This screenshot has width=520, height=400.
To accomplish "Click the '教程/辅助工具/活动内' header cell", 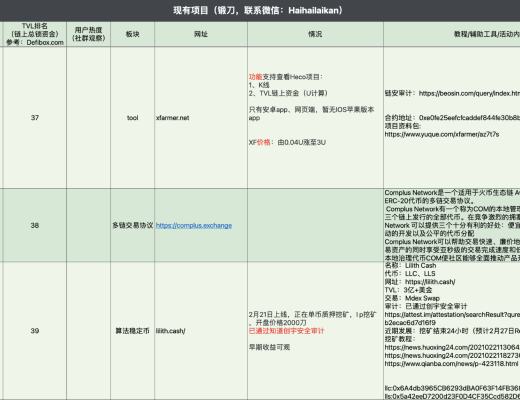I will point(452,34).
